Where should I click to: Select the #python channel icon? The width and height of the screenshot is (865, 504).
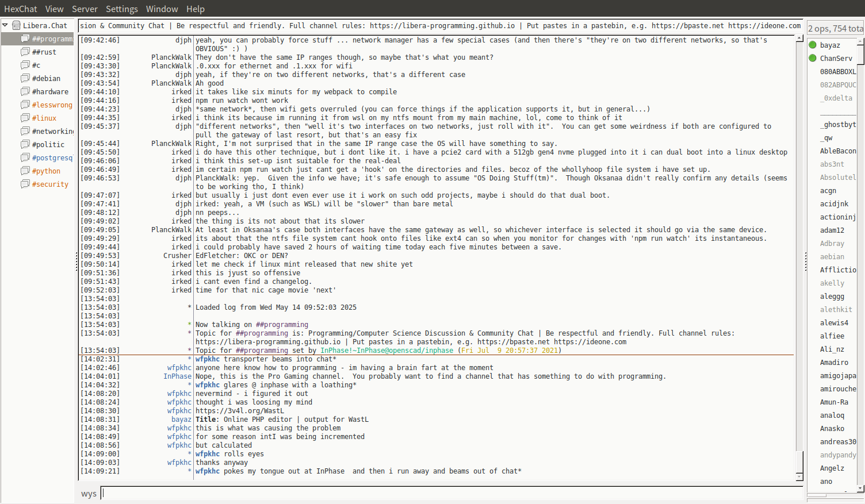[x=25, y=171]
